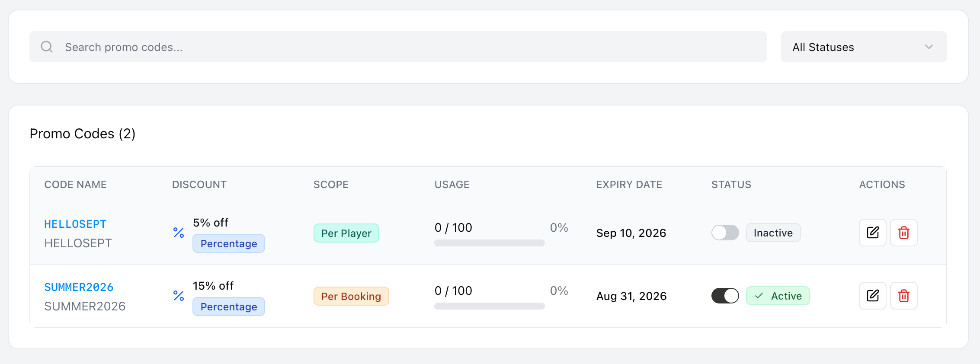Click the Inactive status badge
The width and height of the screenshot is (980, 364).
(x=773, y=233)
